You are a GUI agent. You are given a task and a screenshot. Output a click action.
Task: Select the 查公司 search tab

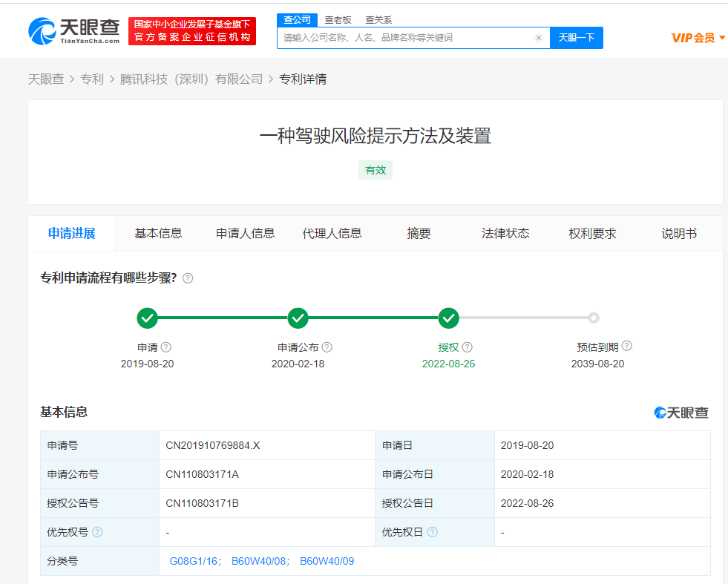[x=297, y=20]
